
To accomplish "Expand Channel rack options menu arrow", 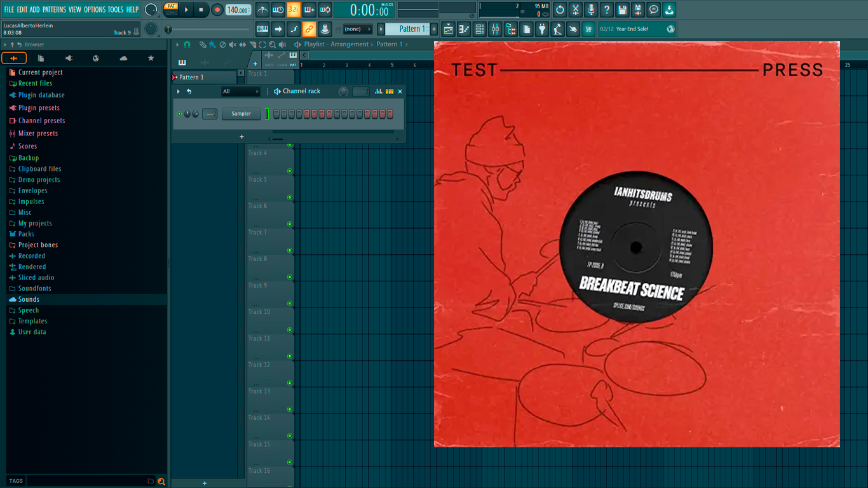I will 179,91.
